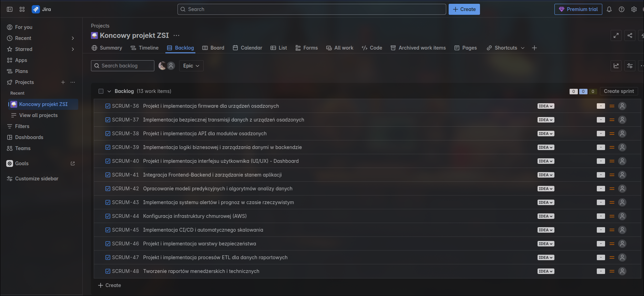Collapse the Backlog section chevron
This screenshot has width=644, height=296.
pos(109,91)
